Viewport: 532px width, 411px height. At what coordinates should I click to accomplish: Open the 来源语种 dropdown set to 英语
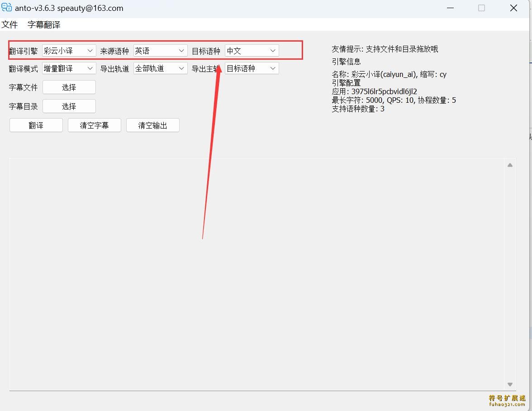point(160,51)
